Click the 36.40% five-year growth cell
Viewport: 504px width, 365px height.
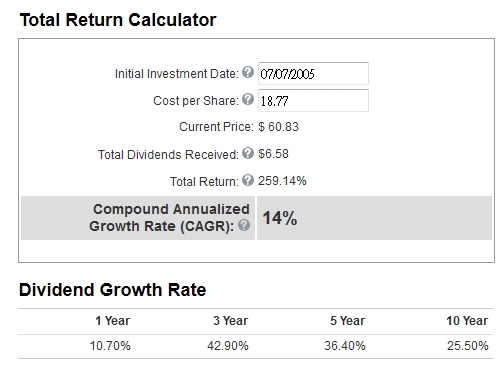coord(345,346)
